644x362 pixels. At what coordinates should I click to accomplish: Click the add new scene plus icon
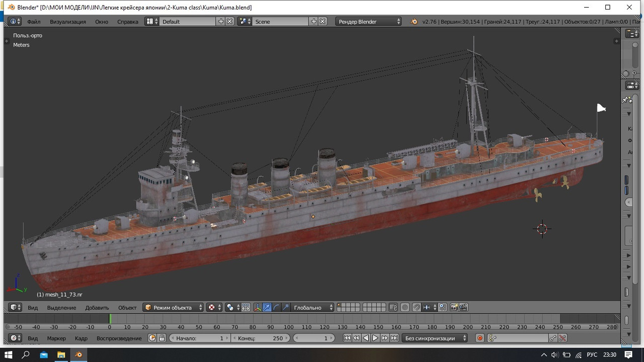314,21
